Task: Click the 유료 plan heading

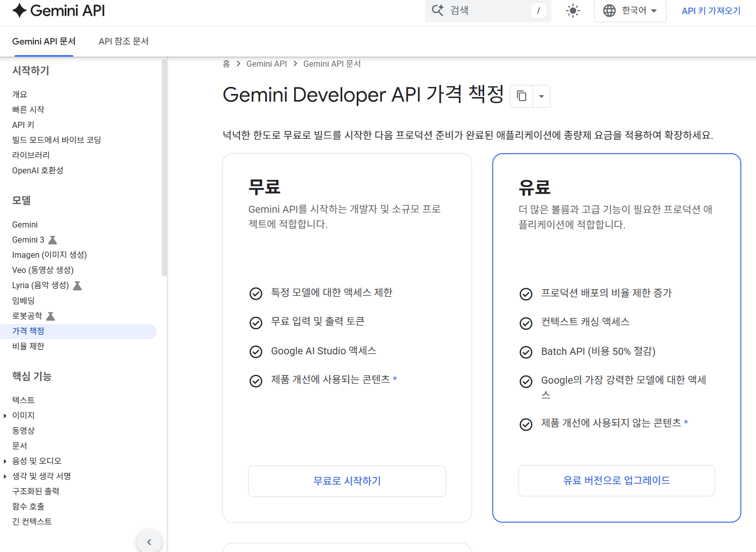Action: pyautogui.click(x=535, y=188)
